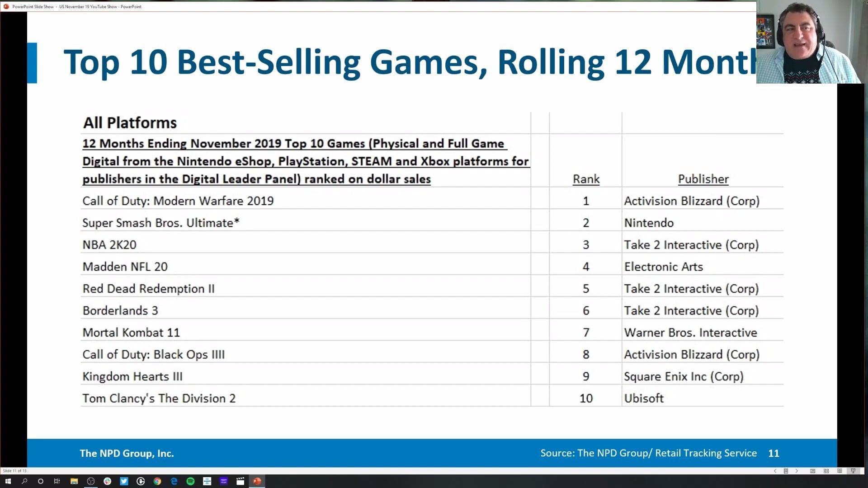Open Google Chrome from taskbar

tap(157, 481)
